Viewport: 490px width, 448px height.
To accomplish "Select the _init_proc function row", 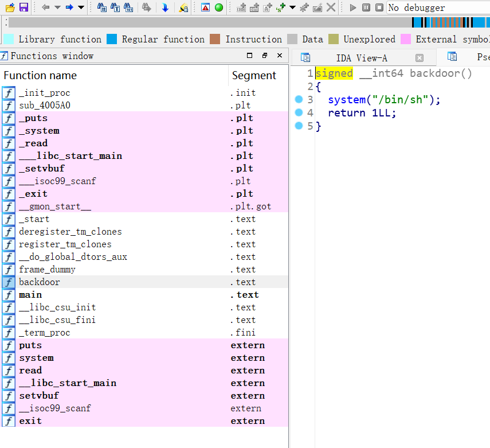I will coord(144,92).
